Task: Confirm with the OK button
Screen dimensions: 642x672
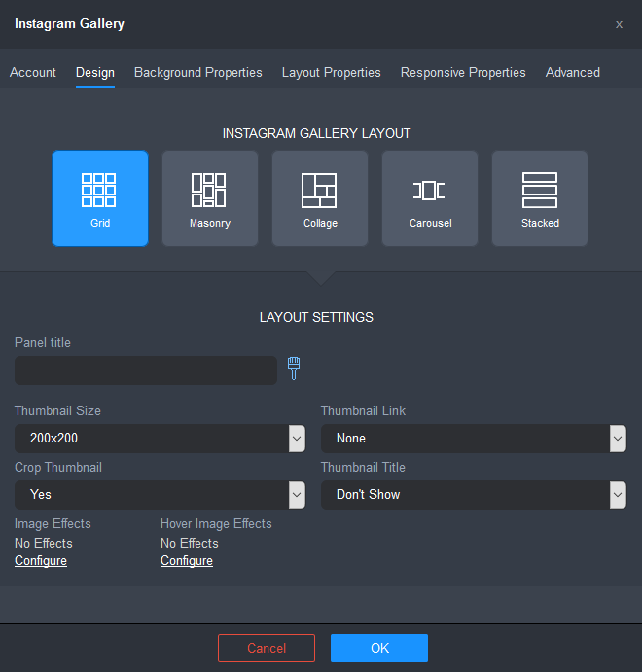Action: 379,648
